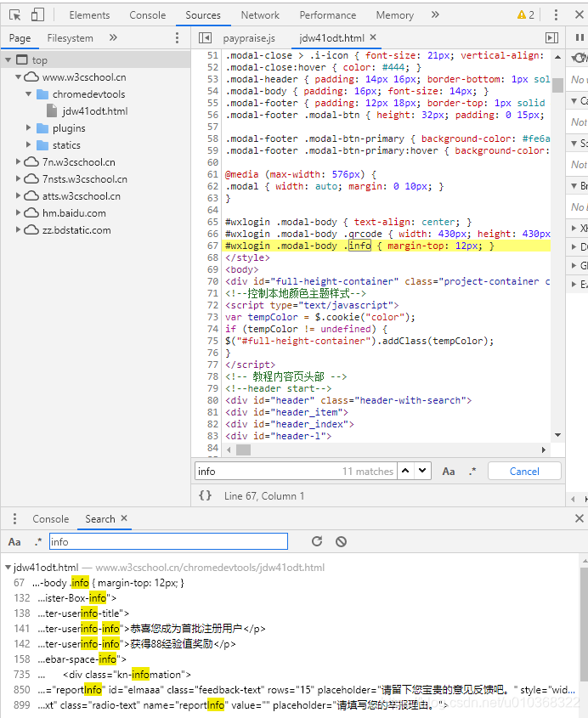Expand 7nsts.w3cschool.cn domain
Viewport: 588px width, 718px height.
tap(19, 178)
